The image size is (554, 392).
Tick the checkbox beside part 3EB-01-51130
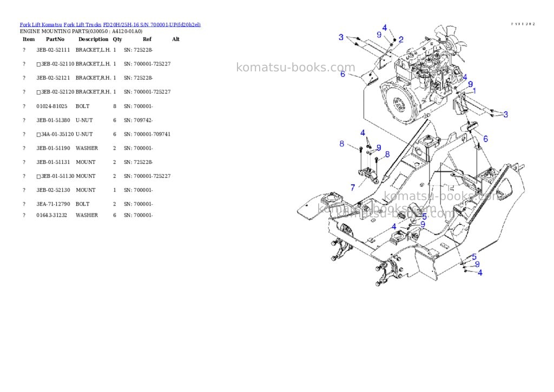click(38, 177)
